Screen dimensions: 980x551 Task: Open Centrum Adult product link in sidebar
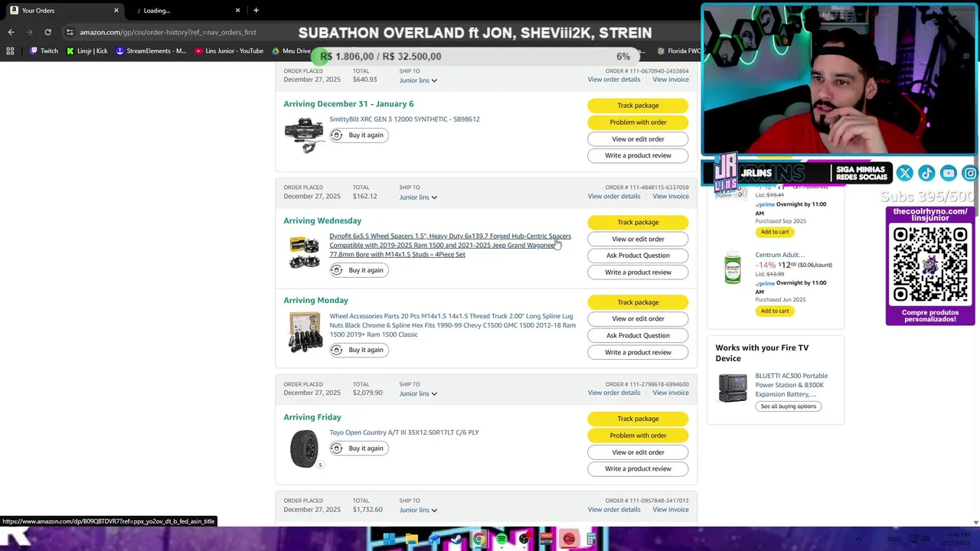779,255
